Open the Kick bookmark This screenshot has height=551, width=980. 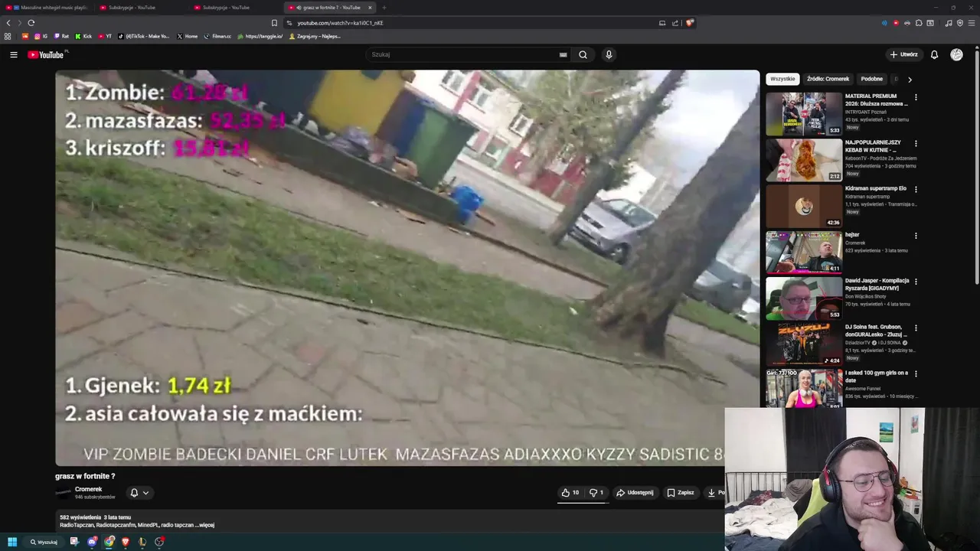pos(83,36)
